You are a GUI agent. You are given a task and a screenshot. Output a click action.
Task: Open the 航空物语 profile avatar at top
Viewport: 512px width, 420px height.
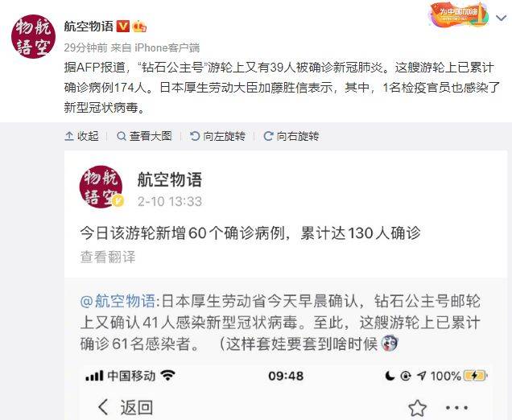click(33, 36)
